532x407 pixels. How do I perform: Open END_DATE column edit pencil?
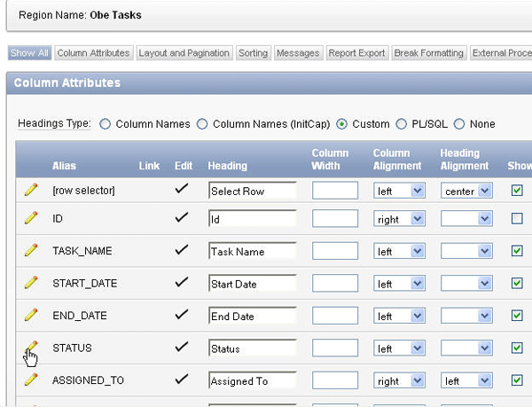[31, 315]
